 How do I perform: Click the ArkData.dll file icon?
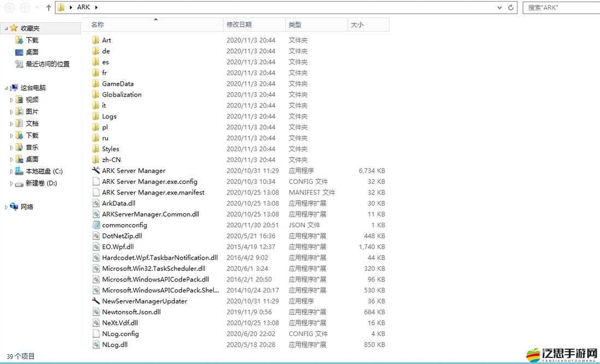click(x=96, y=203)
